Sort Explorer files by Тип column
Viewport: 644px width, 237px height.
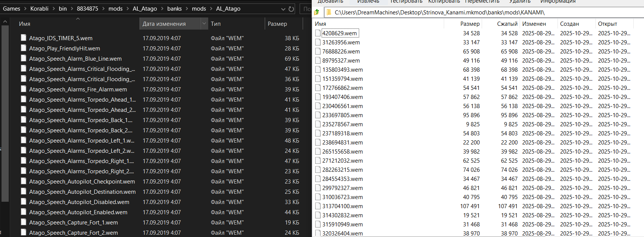pos(216,24)
